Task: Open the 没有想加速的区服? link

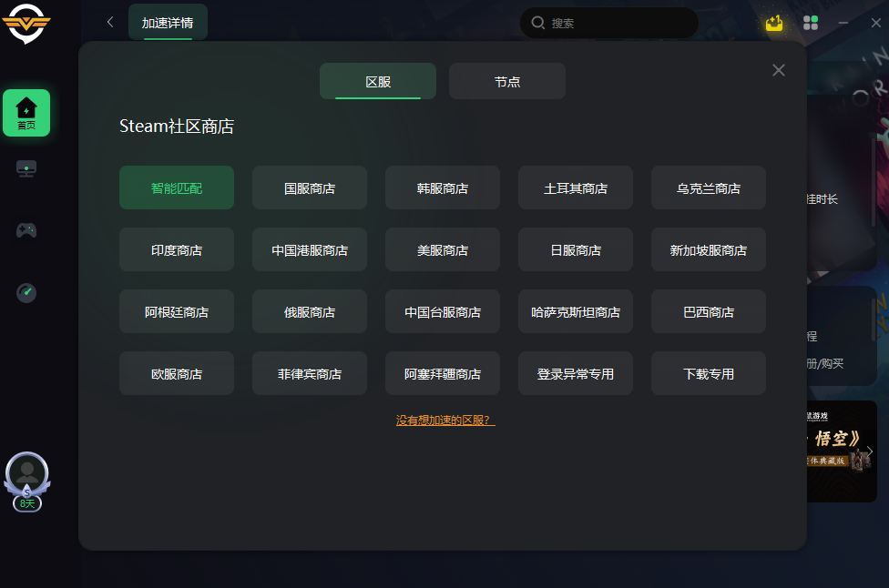Action: [x=445, y=420]
